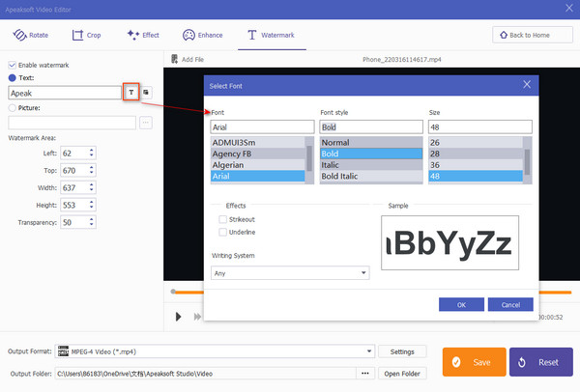
Task: Click the picture path input field
Action: (72, 123)
